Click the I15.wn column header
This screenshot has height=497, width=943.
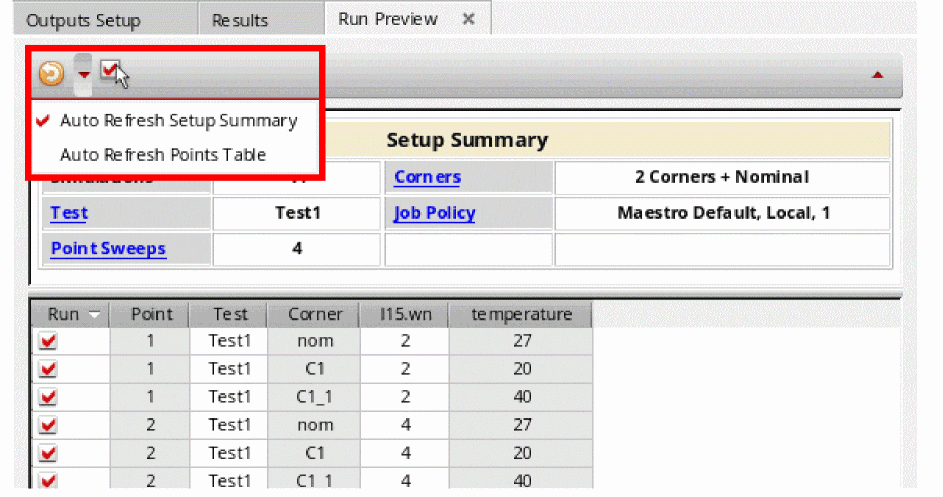(x=405, y=315)
